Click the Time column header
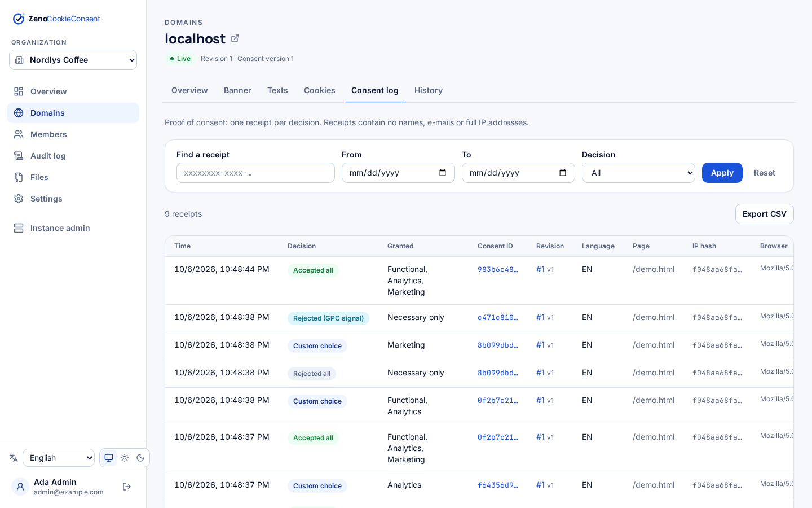 click(182, 246)
